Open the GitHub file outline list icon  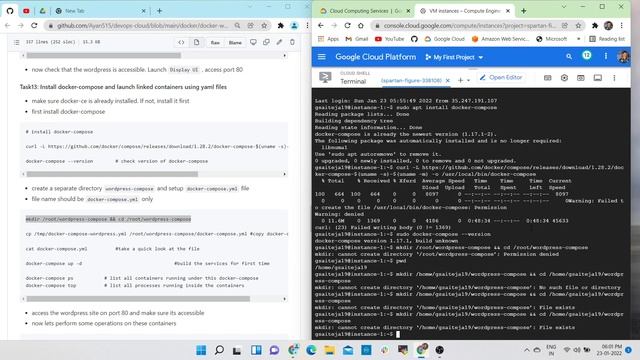[x=16, y=42]
